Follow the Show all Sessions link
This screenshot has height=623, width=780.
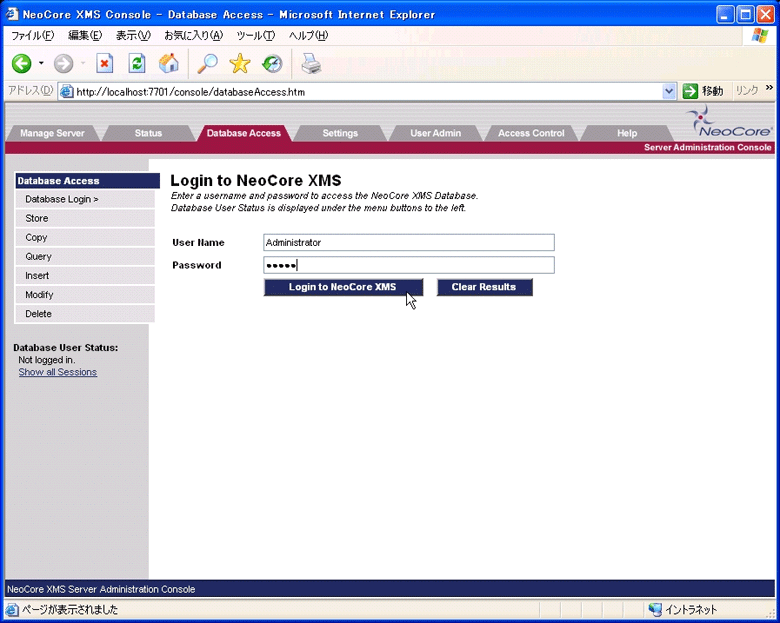58,372
